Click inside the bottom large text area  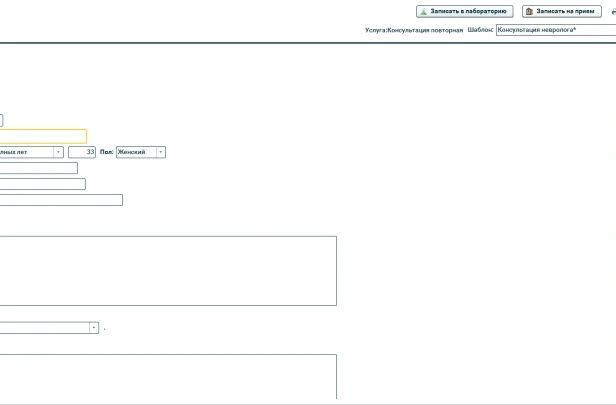[168, 377]
